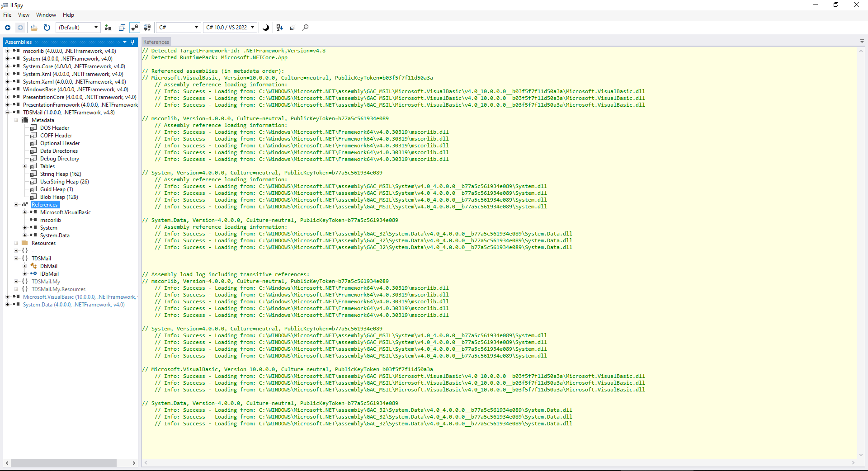Open Debug Directory metadata entry

pos(60,159)
